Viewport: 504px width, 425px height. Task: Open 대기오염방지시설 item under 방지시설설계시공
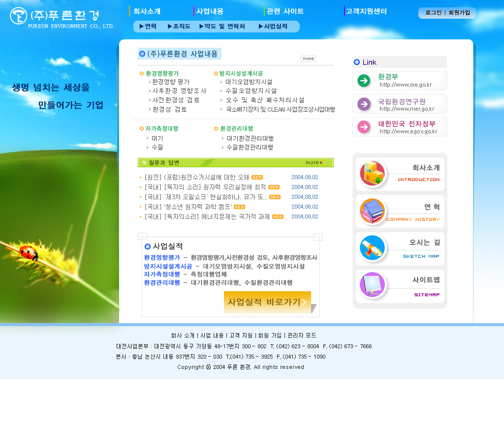[249, 82]
